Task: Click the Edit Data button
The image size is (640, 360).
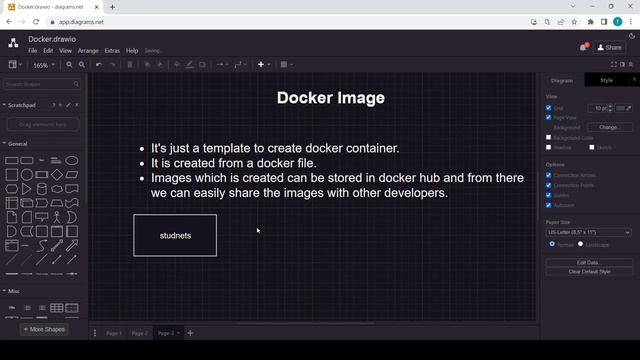Action: 589,262
